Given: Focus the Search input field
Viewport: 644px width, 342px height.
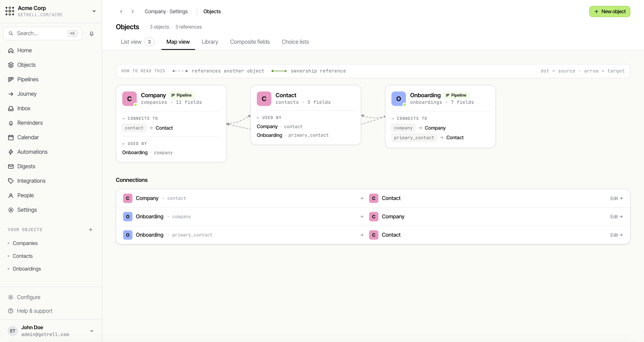Looking at the screenshot, I should tap(43, 33).
